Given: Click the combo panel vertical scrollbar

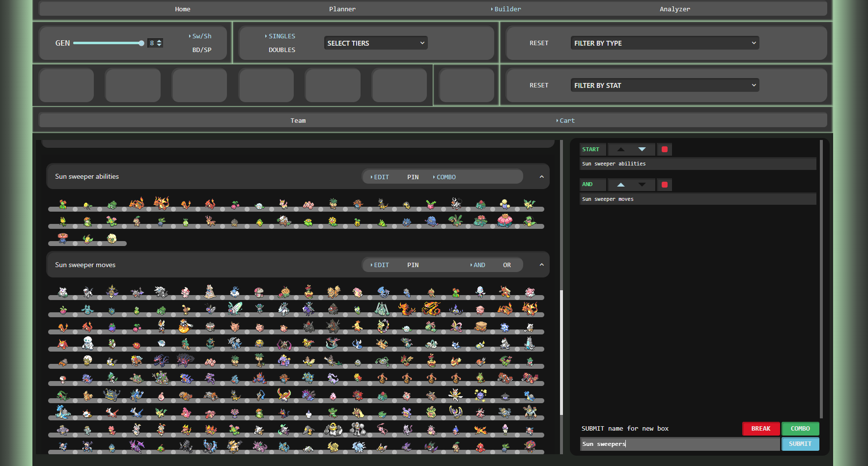Looking at the screenshot, I should [821, 279].
